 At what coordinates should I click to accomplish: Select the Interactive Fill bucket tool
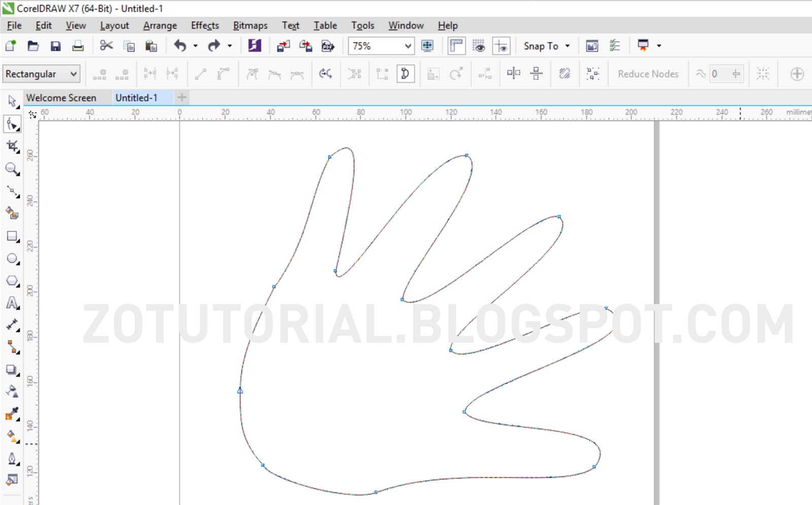tap(12, 436)
